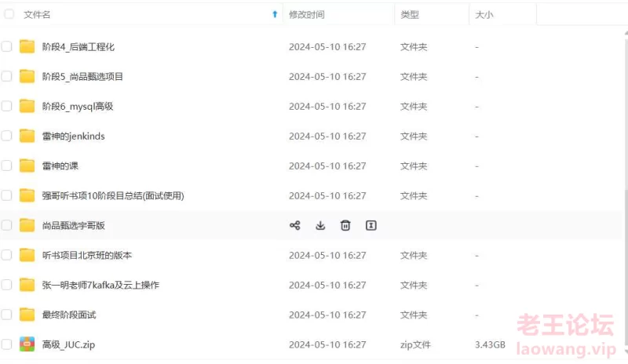This screenshot has height=364, width=628.
Task: Open folder name 阶段6_mysql高级
Action: [x=78, y=107]
